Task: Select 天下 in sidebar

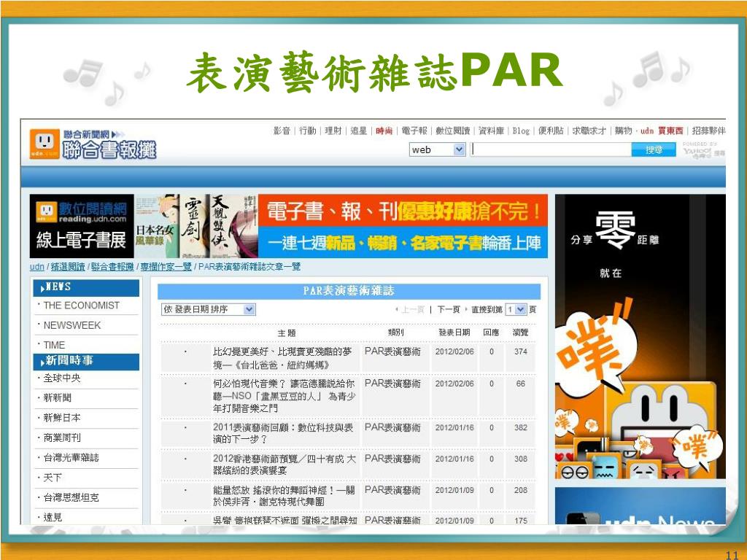Action: (x=53, y=478)
